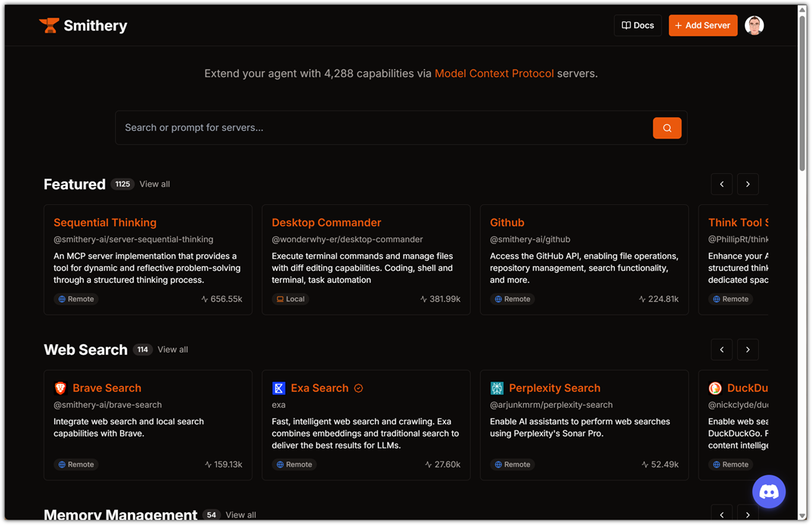The image size is (812, 525).
Task: Click Remote tag on Github card
Action: (512, 299)
